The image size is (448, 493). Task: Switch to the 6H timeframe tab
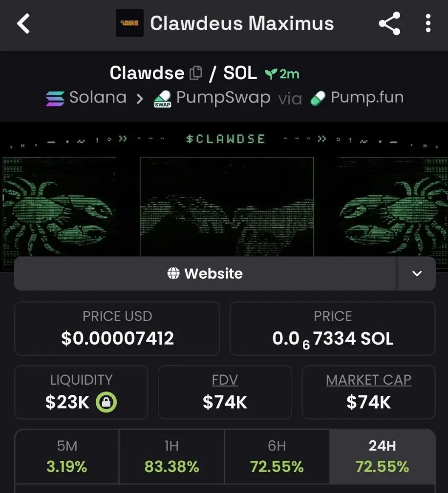[277, 456]
